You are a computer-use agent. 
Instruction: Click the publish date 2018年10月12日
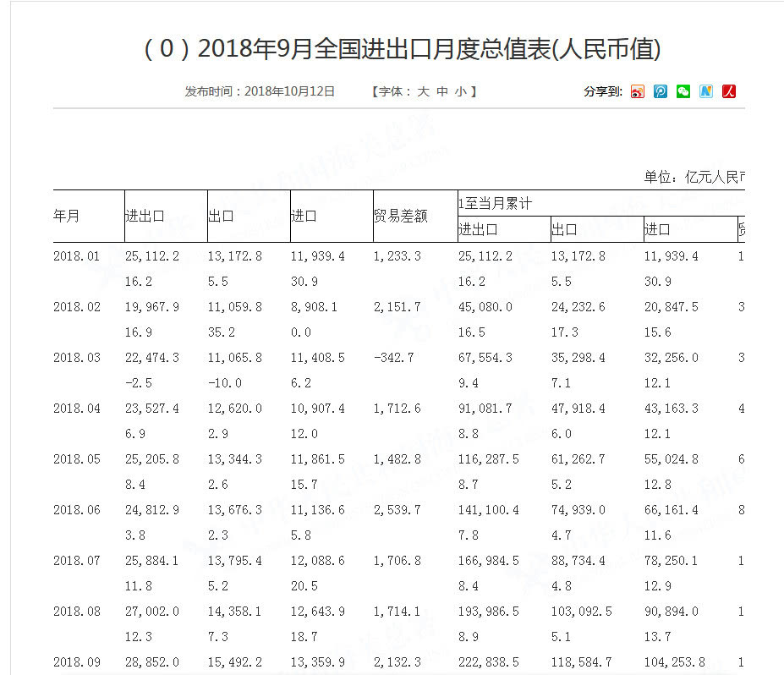pyautogui.click(x=289, y=91)
